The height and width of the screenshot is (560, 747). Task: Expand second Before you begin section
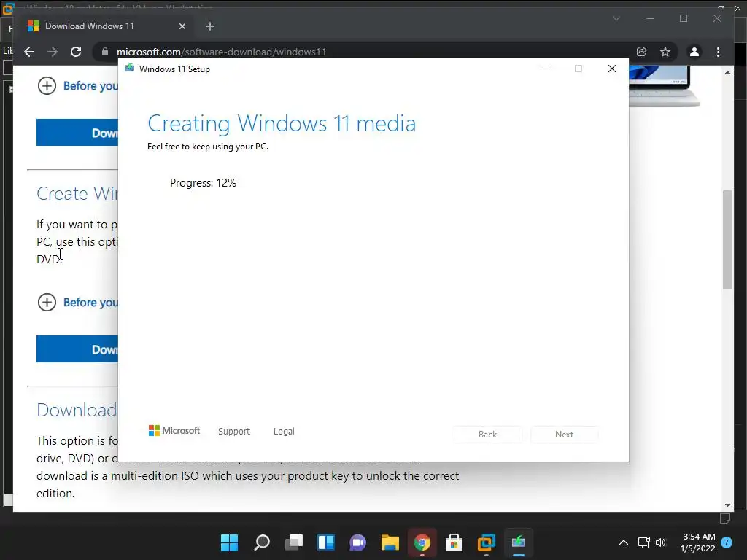[77, 302]
